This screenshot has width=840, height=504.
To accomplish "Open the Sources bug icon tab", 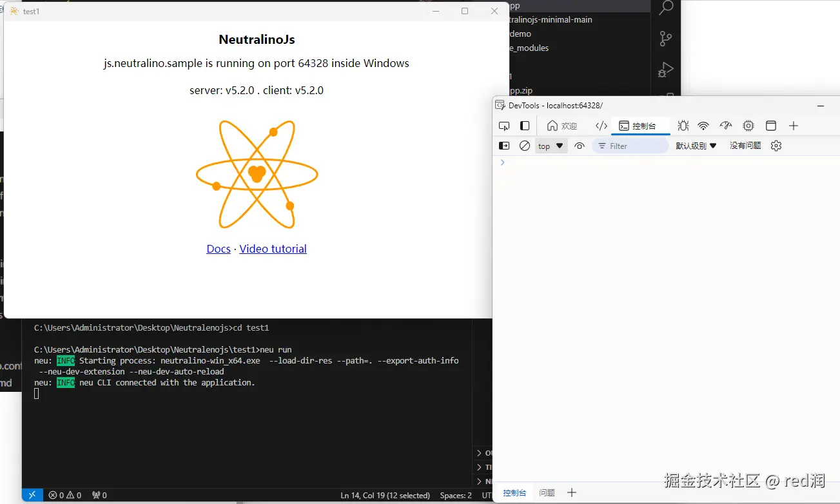I will [x=683, y=126].
